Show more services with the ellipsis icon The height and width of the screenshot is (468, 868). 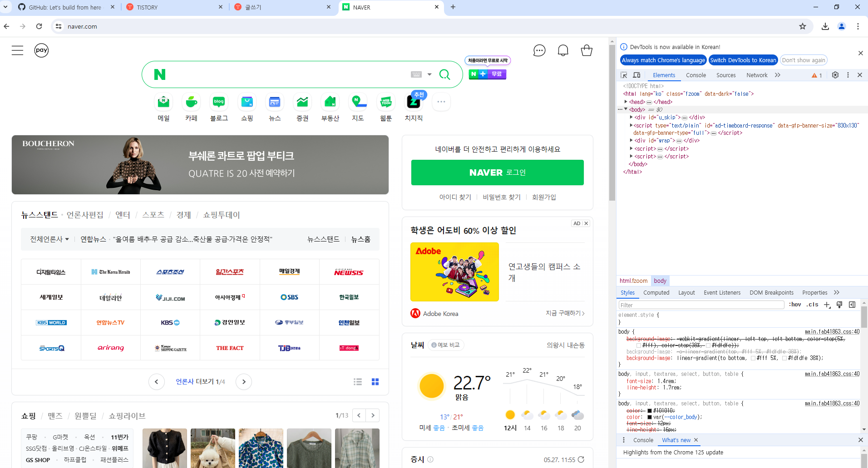[441, 102]
